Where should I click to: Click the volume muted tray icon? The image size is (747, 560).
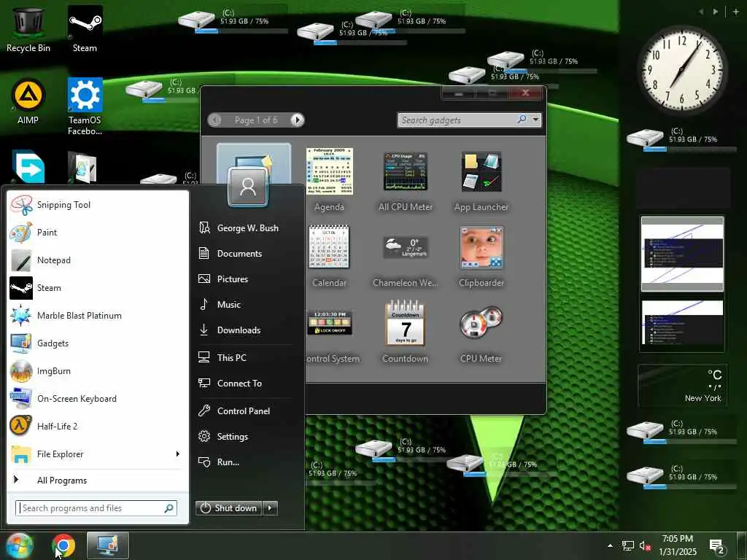[x=645, y=546]
